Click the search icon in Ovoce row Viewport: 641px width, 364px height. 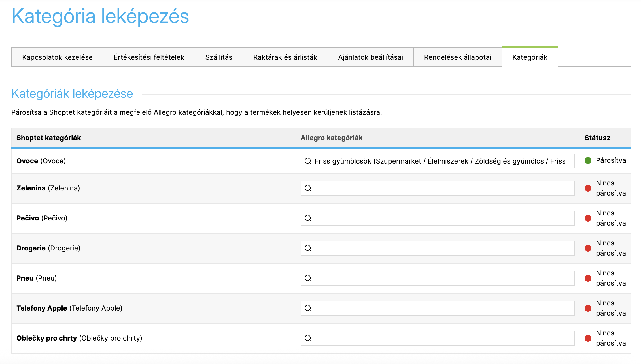click(x=308, y=161)
